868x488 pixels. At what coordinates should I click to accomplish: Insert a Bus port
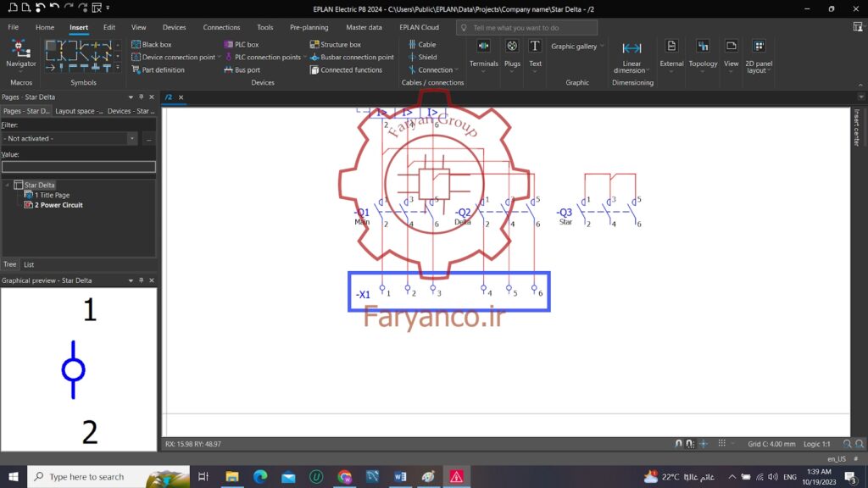242,69
